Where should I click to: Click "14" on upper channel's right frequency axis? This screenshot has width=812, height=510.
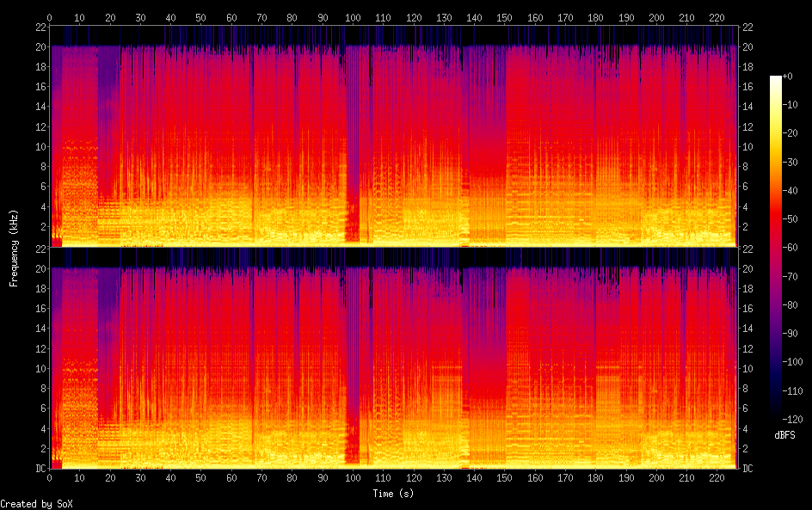[x=747, y=107]
